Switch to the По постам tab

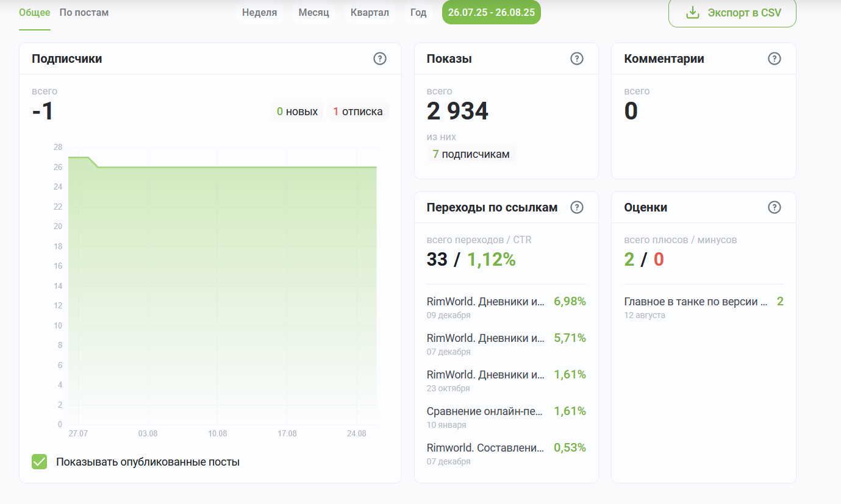pos(84,12)
